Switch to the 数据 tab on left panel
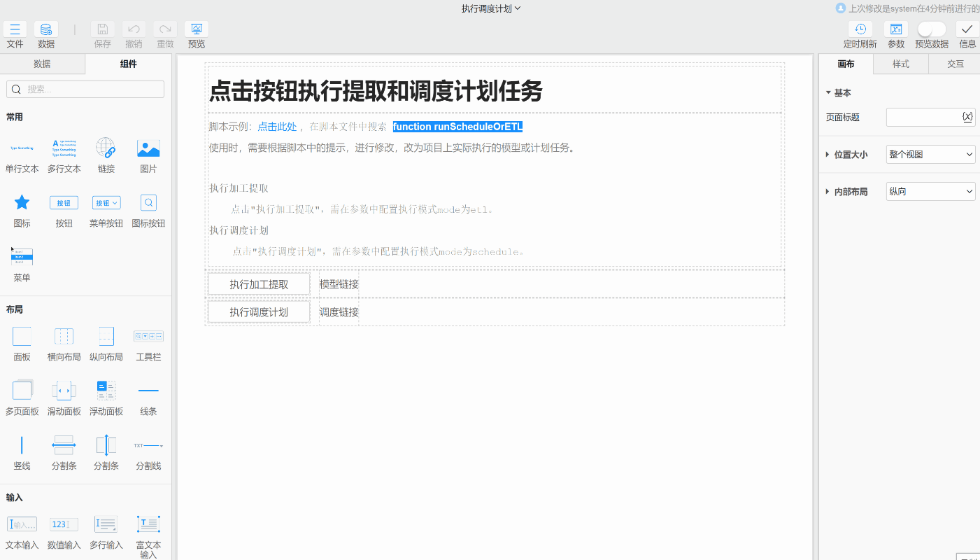Screen dimensions: 980x560 [x=42, y=64]
